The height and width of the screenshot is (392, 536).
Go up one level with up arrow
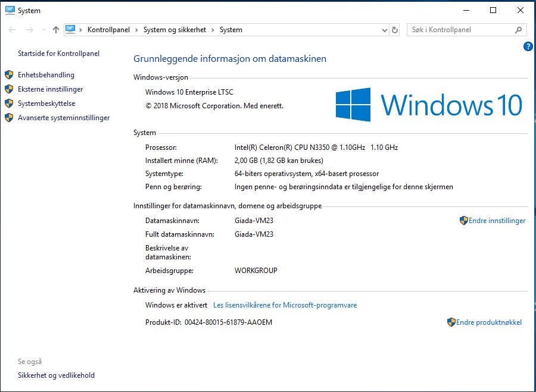[x=56, y=30]
